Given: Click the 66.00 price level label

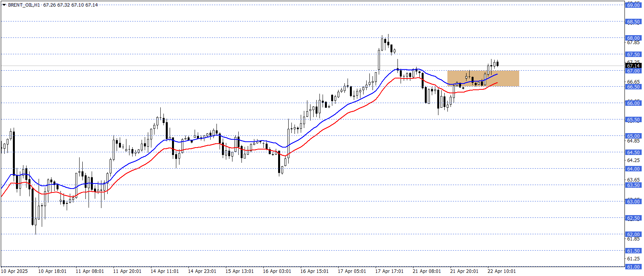Looking at the screenshot, I should click(633, 103).
